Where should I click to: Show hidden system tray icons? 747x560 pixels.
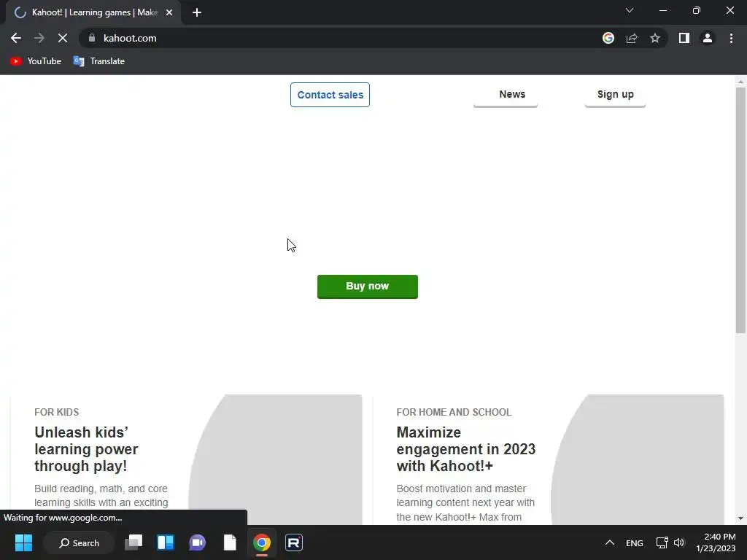click(x=609, y=542)
